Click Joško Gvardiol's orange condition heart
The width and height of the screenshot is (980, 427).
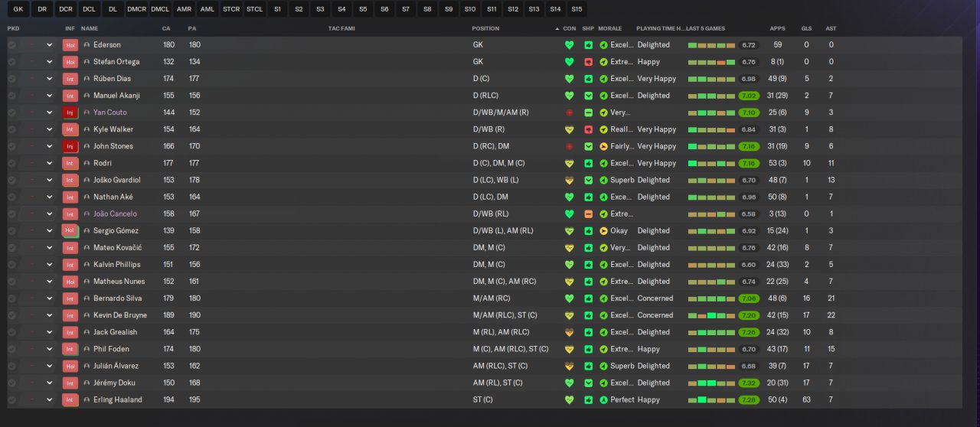[x=569, y=180]
